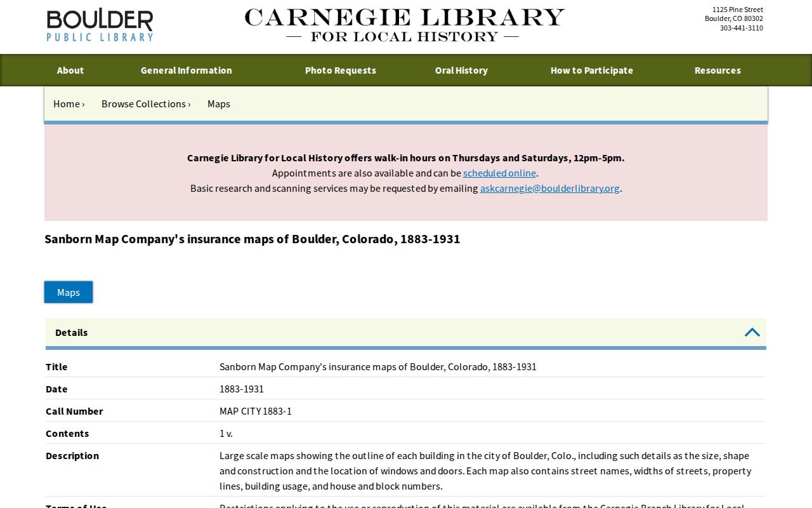
Task: Click the Contents value 1 v.
Action: click(226, 433)
